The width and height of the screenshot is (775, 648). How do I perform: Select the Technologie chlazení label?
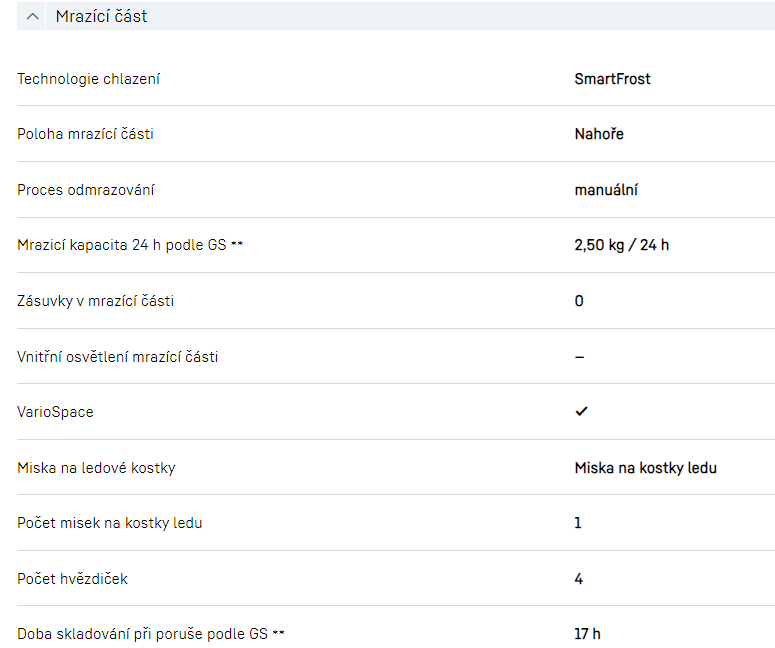(88, 79)
